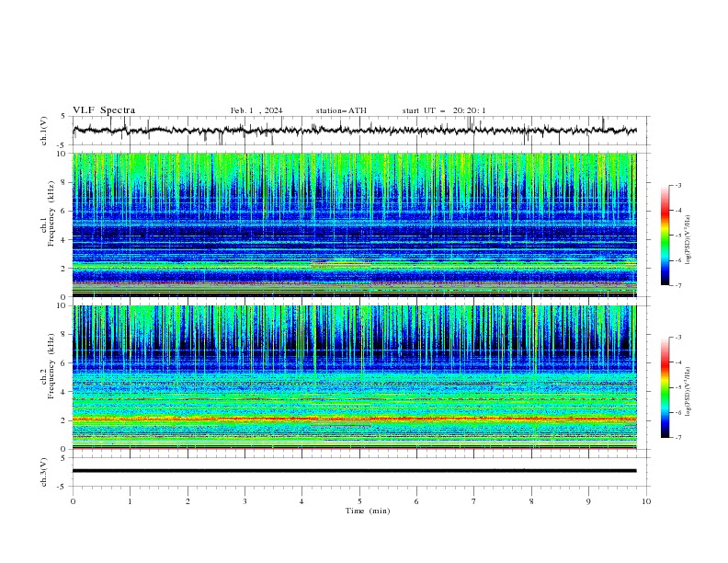Click the ch.1 voltage waveform trace panel

point(361,131)
